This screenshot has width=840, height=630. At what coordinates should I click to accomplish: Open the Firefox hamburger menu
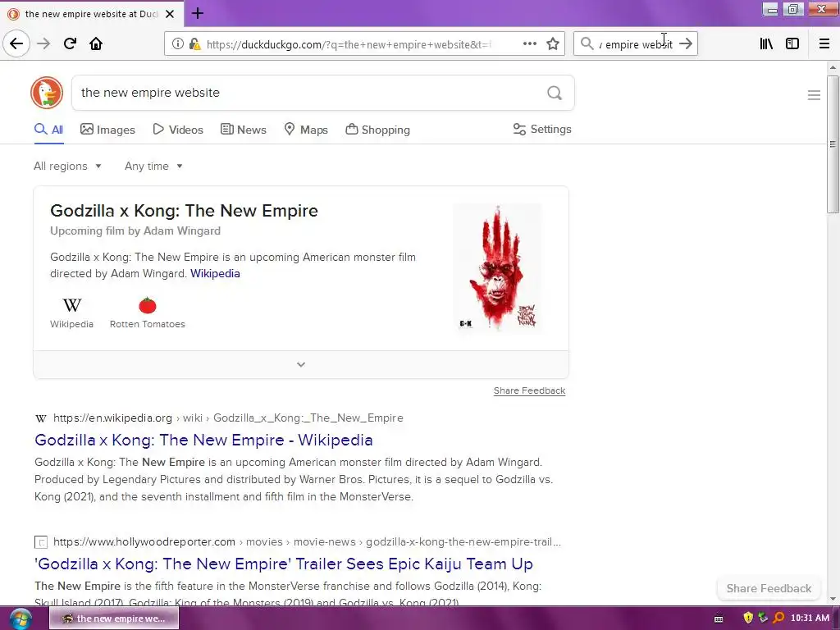pos(824,44)
